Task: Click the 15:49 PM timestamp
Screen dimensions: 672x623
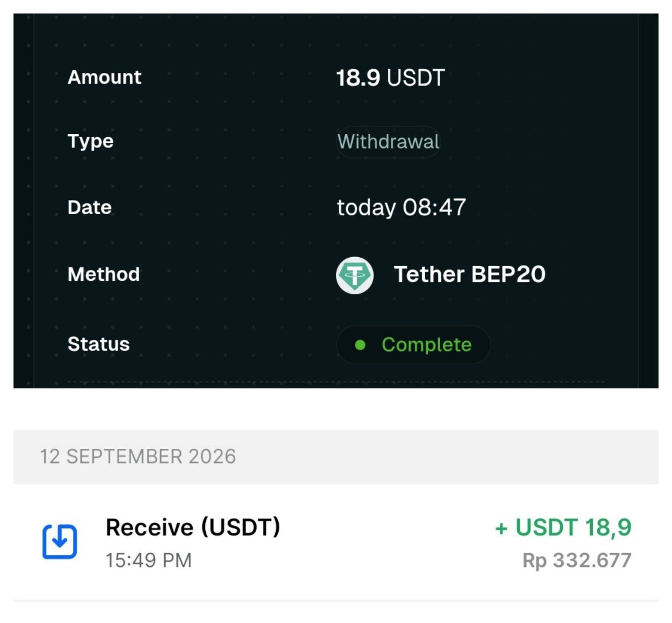Action: coord(149,561)
